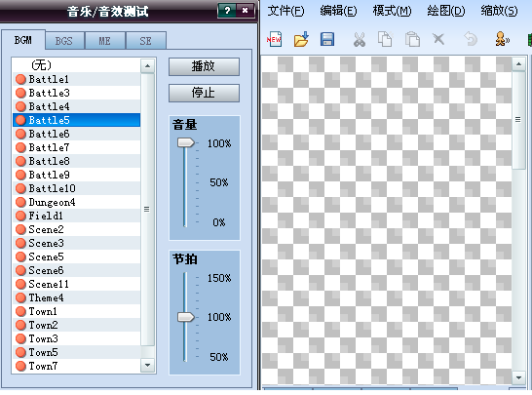Open the 缩放(S) menu
Image resolution: width=532 pixels, height=395 pixels.
[499, 11]
